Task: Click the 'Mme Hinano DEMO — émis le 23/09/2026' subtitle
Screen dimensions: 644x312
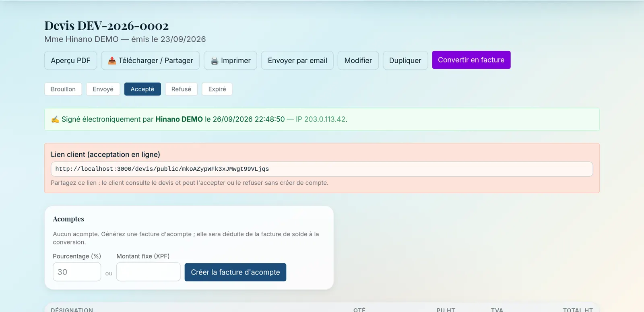Action: click(125, 39)
